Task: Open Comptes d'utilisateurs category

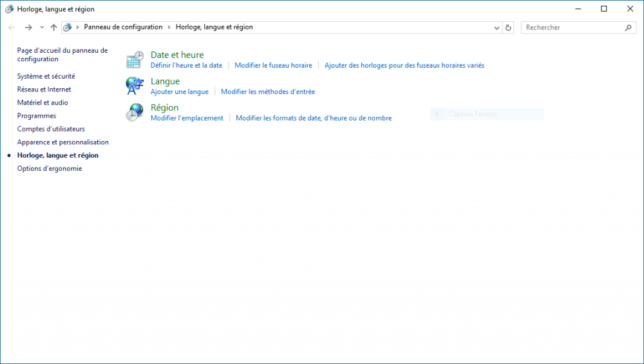Action: coord(51,129)
